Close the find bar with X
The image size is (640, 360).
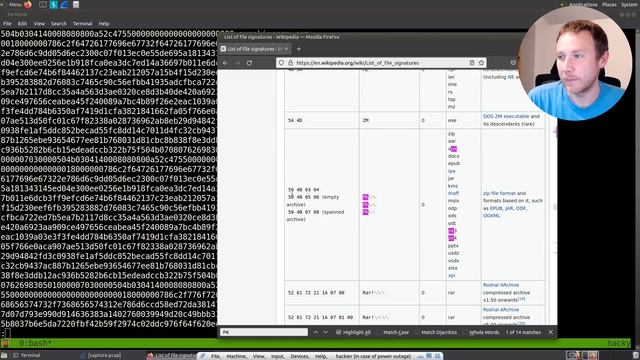[x=551, y=332]
